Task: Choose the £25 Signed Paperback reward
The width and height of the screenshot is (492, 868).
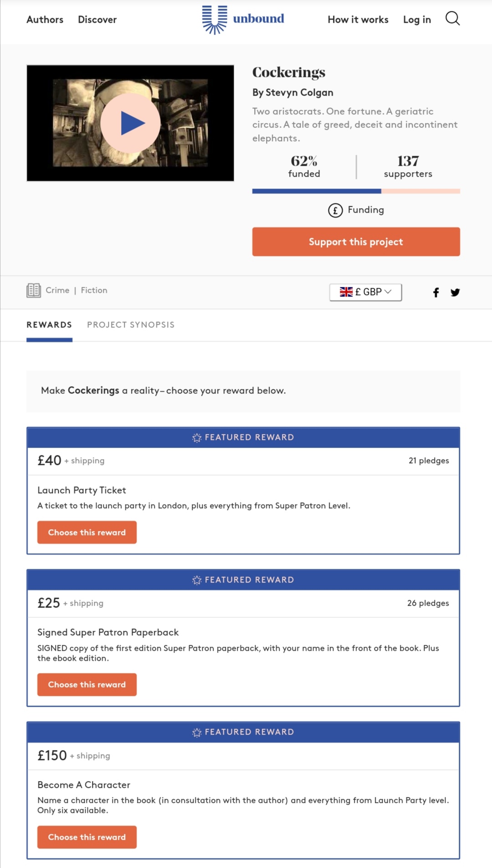Action: [x=87, y=684]
